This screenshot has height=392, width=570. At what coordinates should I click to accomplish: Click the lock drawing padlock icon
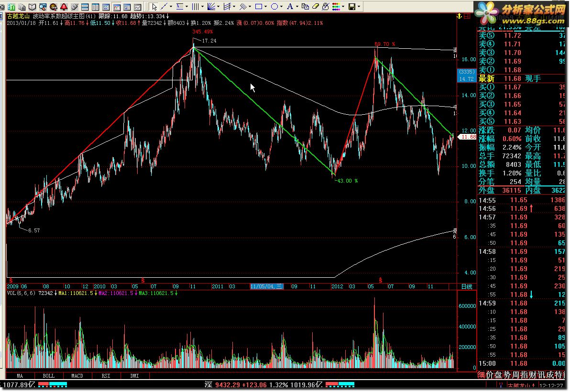coord(326,7)
